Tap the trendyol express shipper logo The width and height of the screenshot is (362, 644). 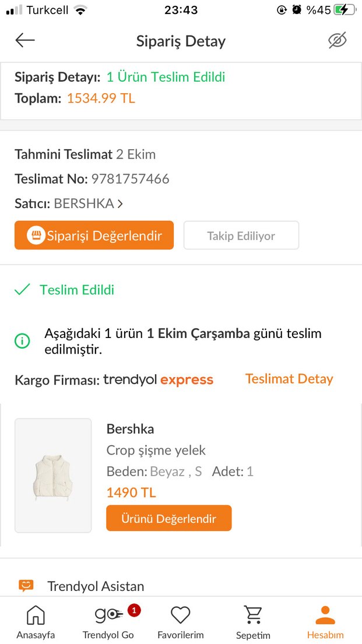coord(157,379)
